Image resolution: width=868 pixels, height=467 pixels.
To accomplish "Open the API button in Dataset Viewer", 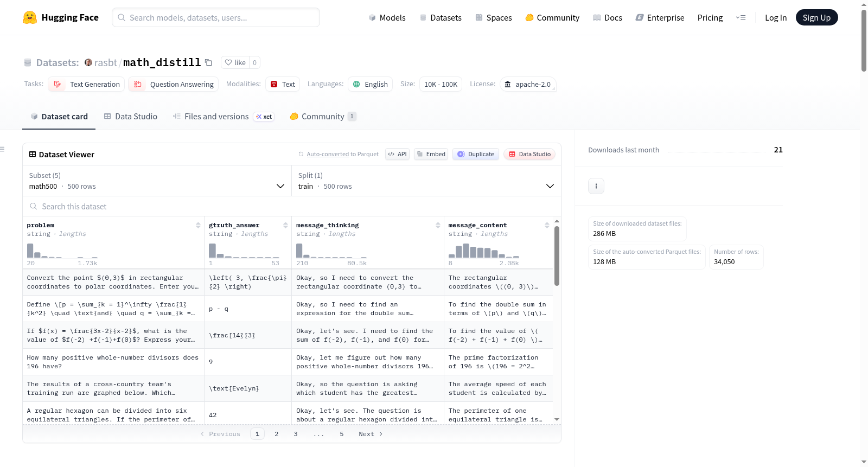I will tap(397, 154).
